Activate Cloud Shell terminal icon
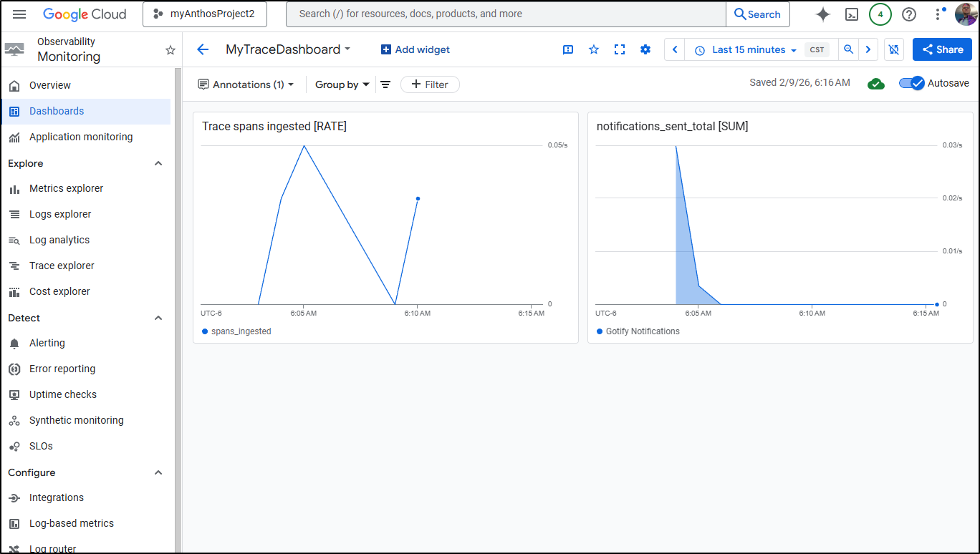 pos(852,14)
